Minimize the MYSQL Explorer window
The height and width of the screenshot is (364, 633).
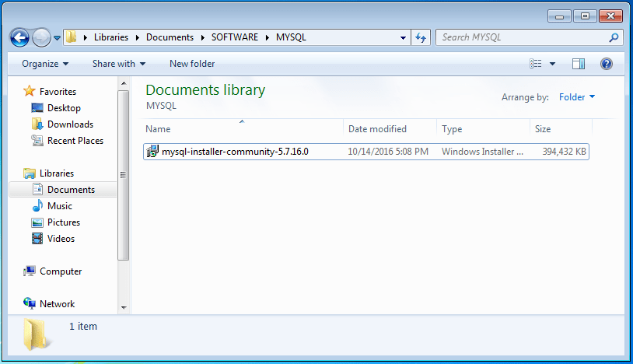click(x=559, y=16)
